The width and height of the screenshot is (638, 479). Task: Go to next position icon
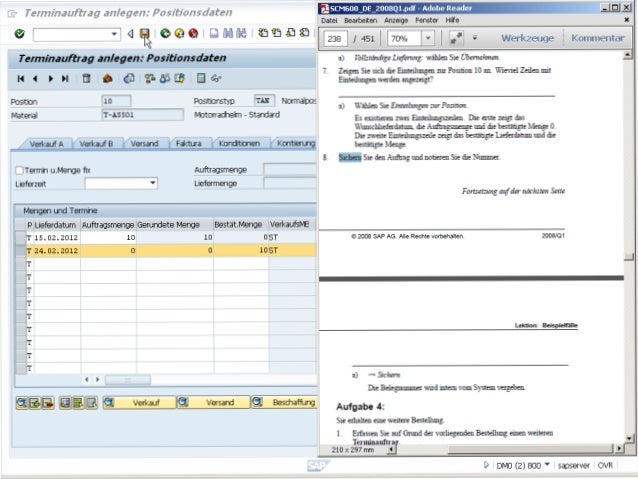click(50, 79)
